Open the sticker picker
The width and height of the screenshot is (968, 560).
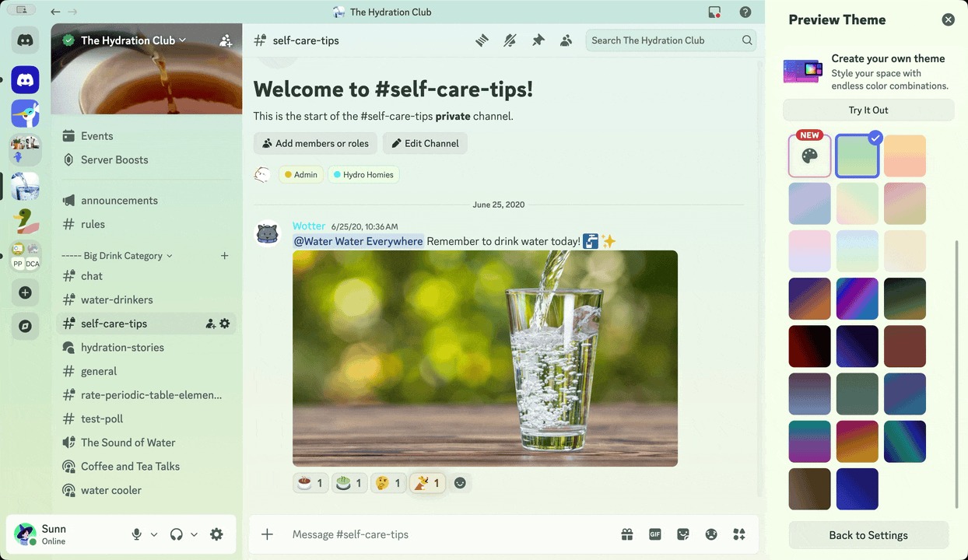point(683,534)
